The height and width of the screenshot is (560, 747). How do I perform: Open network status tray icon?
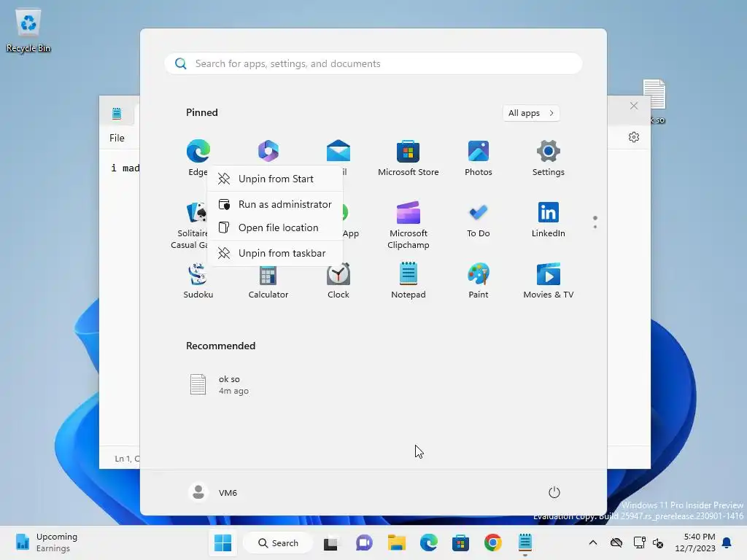(639, 542)
